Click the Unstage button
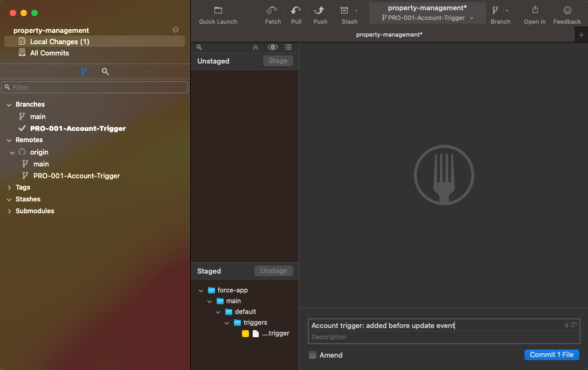 (x=274, y=271)
